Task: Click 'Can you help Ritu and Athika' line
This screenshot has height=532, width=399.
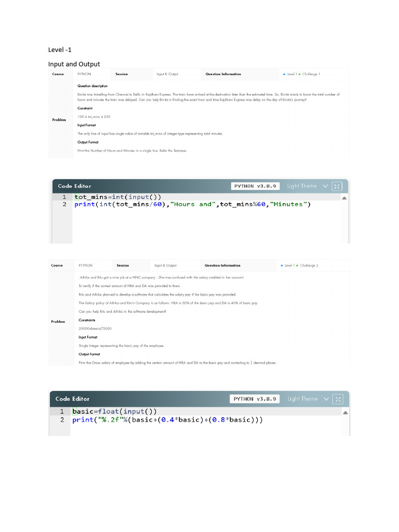Action: (123, 312)
